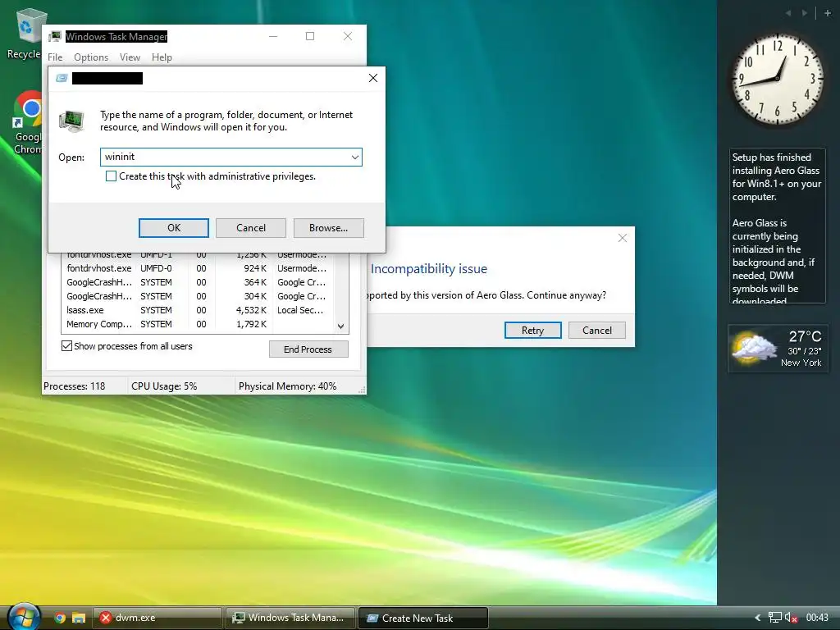Click Processes: 118 in status bar
840x630 pixels.
(x=75, y=386)
